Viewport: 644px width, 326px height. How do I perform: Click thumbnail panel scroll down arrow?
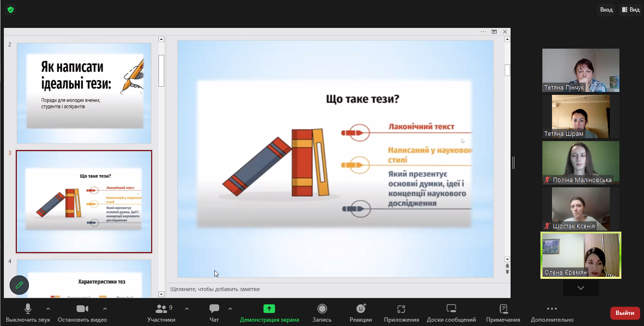tap(161, 294)
